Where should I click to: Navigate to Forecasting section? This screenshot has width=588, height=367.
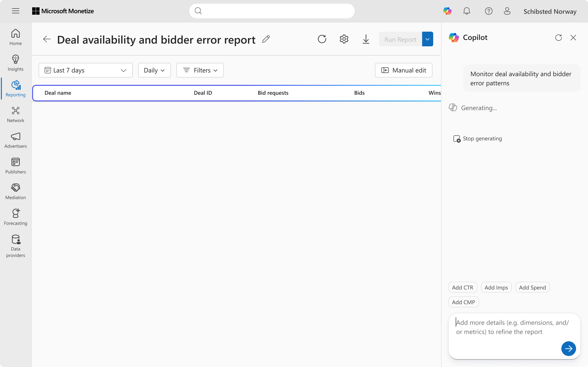[16, 217]
